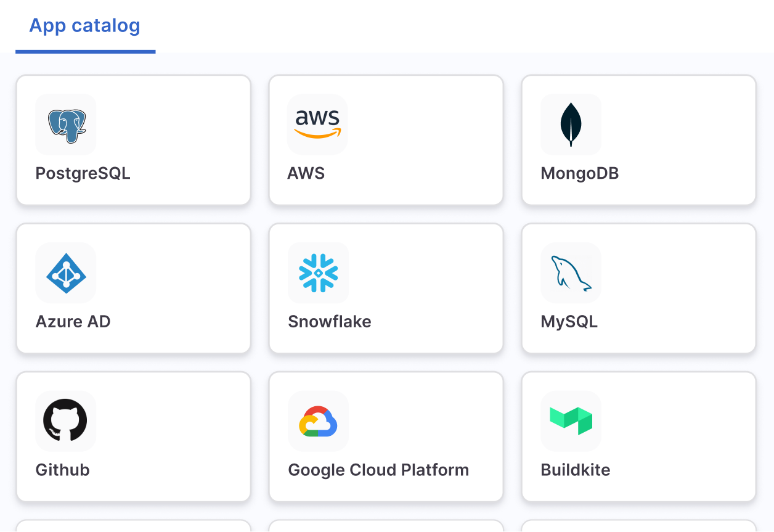Open the Buildkite app card
Viewport: 774px width, 532px height.
[x=638, y=437]
